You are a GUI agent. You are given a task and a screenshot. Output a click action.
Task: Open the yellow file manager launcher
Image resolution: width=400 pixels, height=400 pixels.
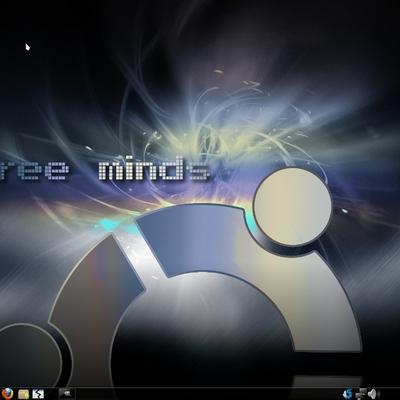point(23,394)
